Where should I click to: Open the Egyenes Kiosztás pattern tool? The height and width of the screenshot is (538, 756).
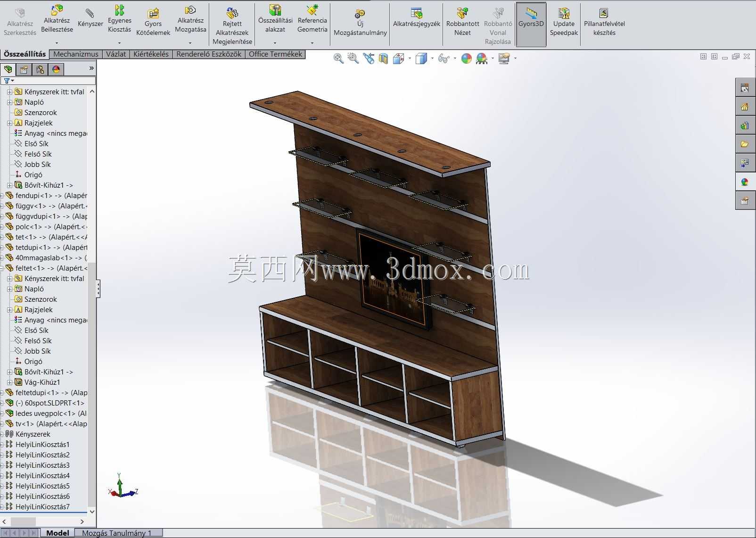(x=119, y=19)
